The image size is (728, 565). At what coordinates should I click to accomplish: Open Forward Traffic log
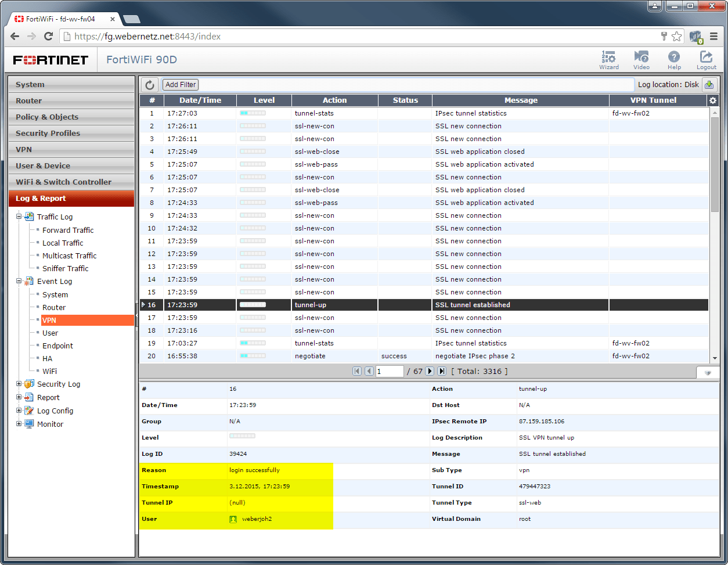pos(68,230)
